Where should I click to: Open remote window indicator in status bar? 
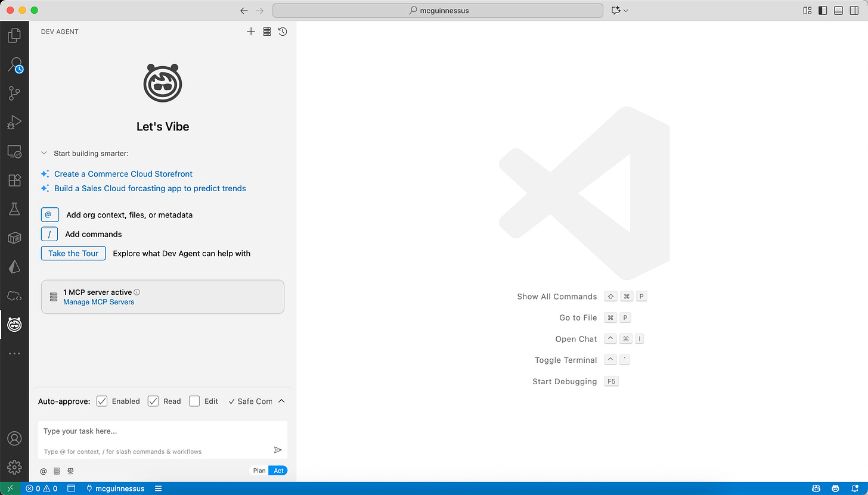coord(10,488)
